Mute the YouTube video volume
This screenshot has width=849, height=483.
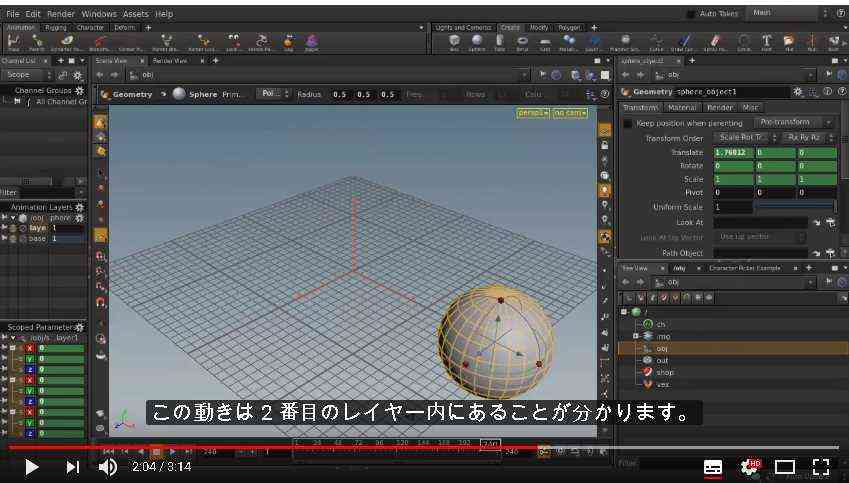[108, 467]
